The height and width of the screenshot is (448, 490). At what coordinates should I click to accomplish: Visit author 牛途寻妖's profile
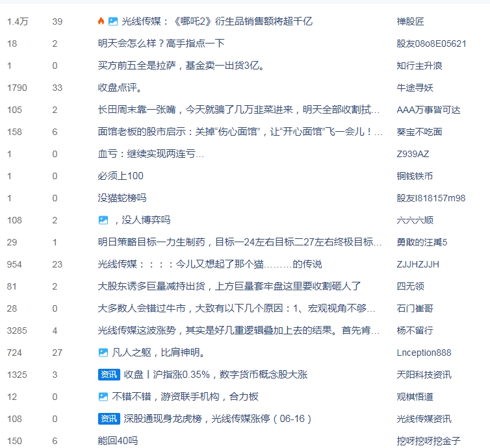tap(415, 88)
